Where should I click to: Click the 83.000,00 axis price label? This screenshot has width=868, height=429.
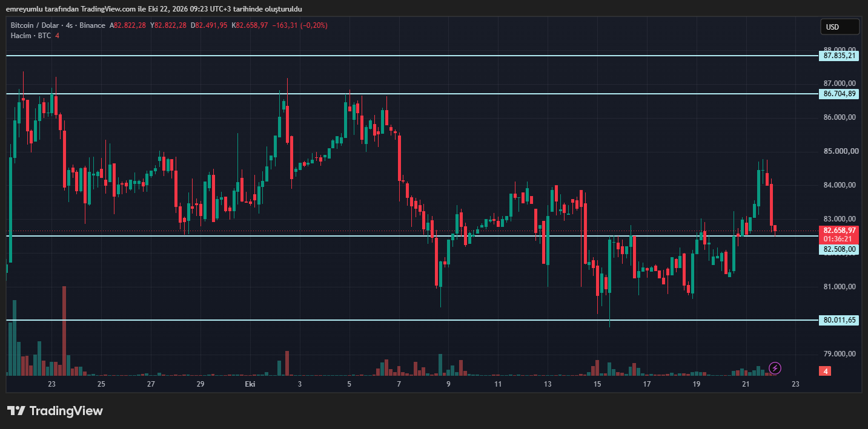839,219
